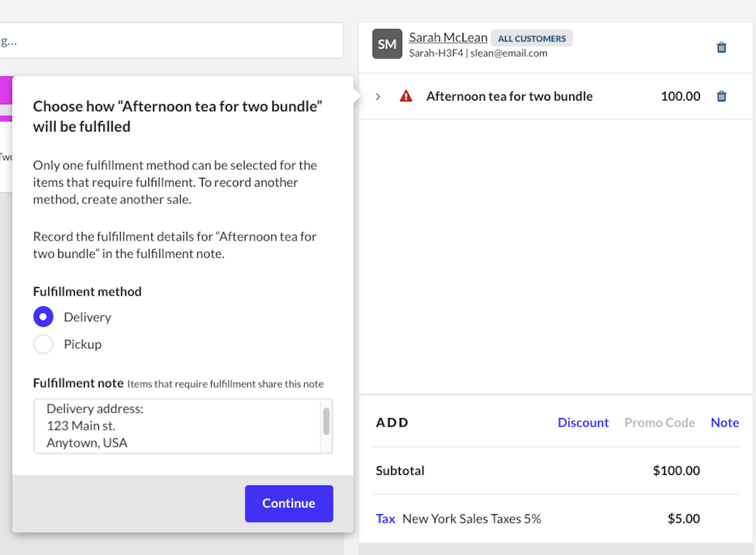Select the Delivery fulfillment method
Image resolution: width=756 pixels, height=555 pixels.
[44, 317]
